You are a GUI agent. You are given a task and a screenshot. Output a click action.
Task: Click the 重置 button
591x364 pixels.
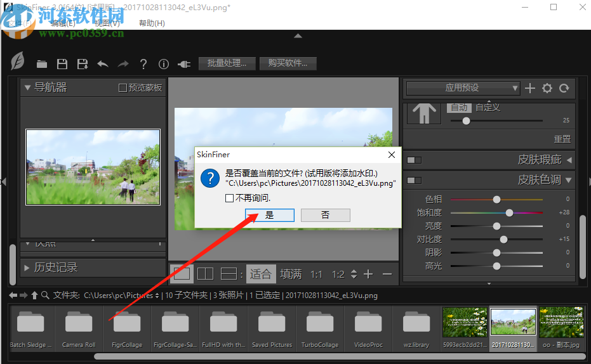tap(562, 139)
